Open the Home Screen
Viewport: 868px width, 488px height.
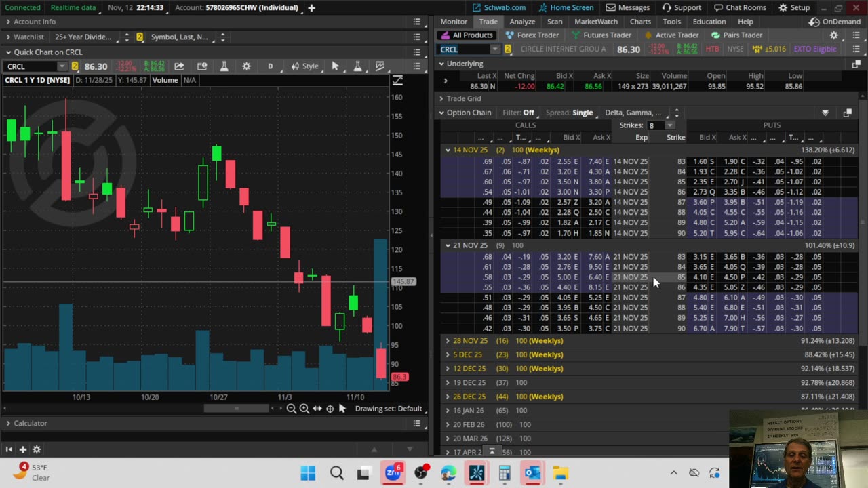pyautogui.click(x=566, y=8)
